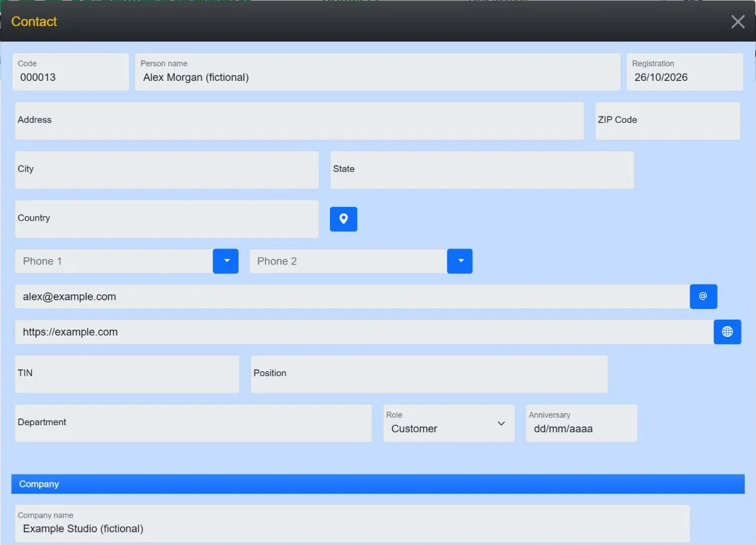Image resolution: width=756 pixels, height=545 pixels.
Task: Close the Contact dialog
Action: click(737, 21)
